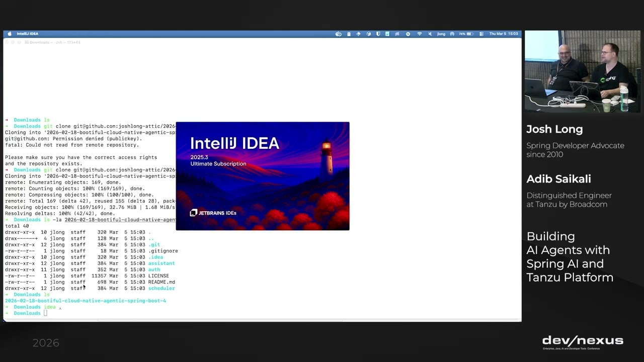This screenshot has width=644, height=362.
Task: Click the shield icon in menu bar
Action: pyautogui.click(x=378, y=34)
